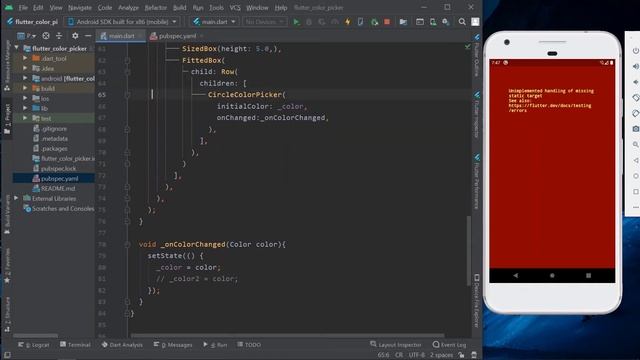Open the No Devices dropdown

264,22
